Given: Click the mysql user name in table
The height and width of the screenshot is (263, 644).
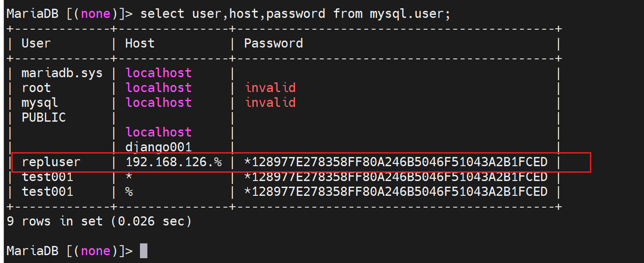Looking at the screenshot, I should [40, 102].
